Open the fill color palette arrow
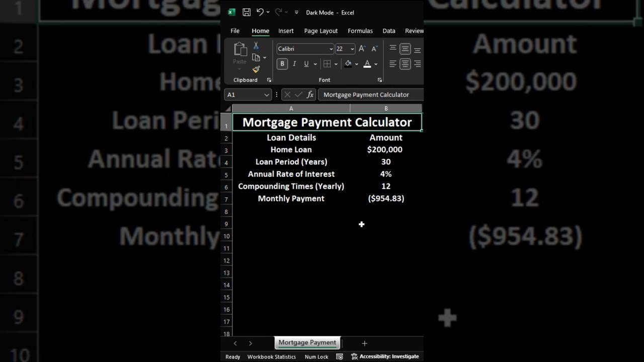Viewport: 644px width, 362px height. tap(357, 64)
